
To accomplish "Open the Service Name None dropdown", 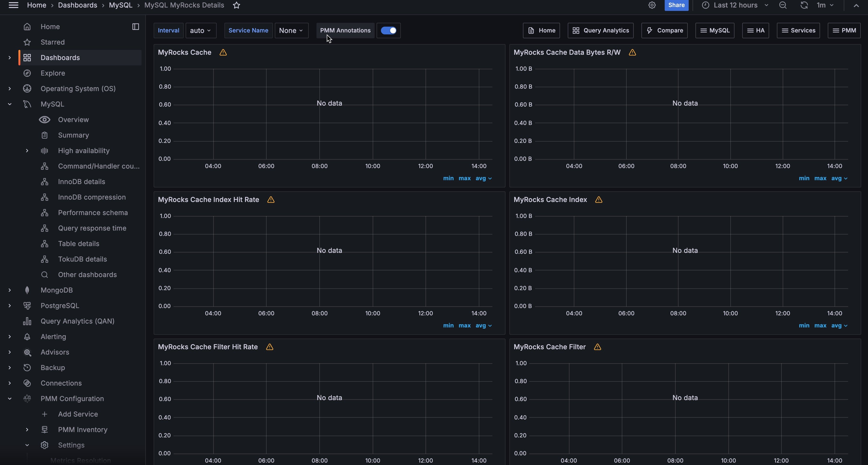I will pyautogui.click(x=291, y=31).
